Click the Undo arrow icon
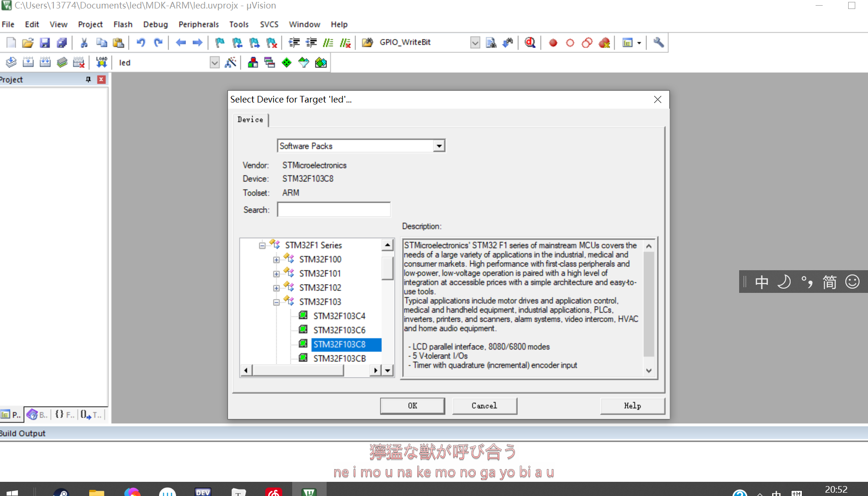This screenshot has width=868, height=496. point(141,43)
